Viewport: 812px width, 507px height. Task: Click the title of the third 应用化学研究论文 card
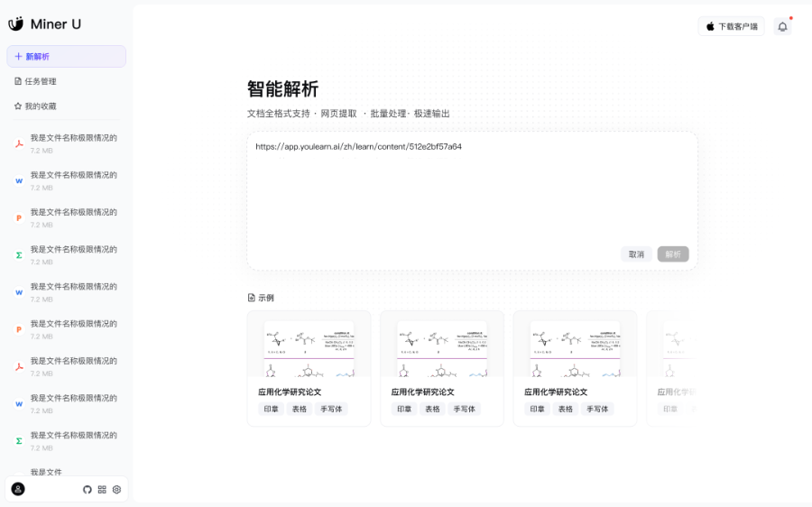556,392
